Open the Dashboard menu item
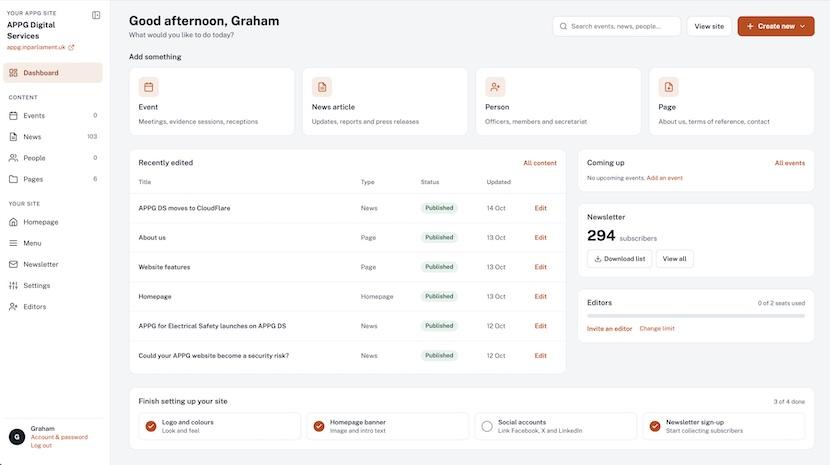Viewport: 830px width, 465px height. [x=53, y=73]
